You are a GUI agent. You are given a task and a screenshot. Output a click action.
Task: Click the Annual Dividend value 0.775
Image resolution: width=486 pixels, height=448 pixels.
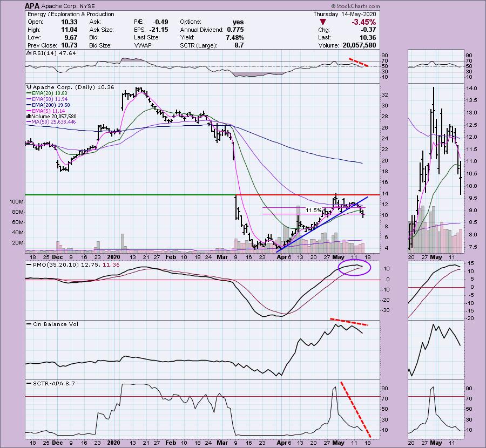[x=235, y=30]
